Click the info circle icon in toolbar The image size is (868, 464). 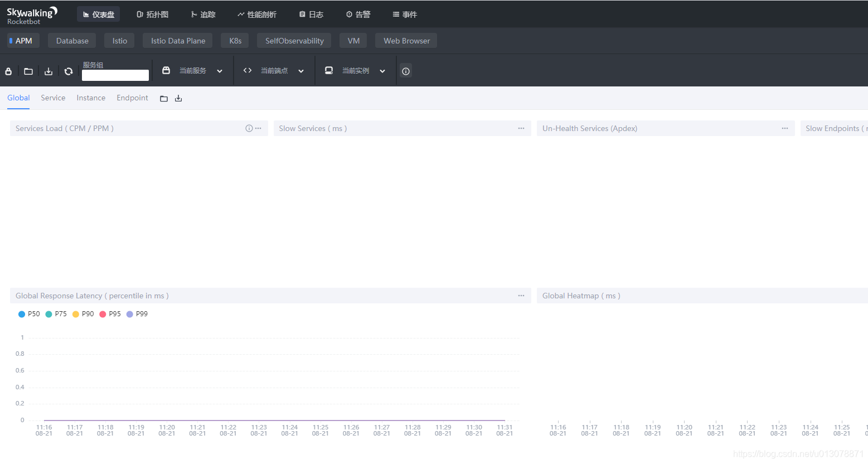click(406, 71)
